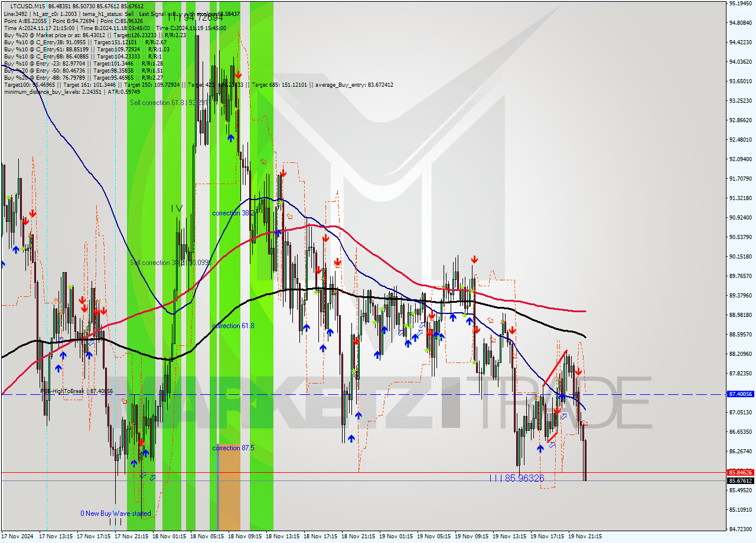
Task: Click the 'Time A:2024.11.17 21:15:00' text
Action: (x=39, y=28)
